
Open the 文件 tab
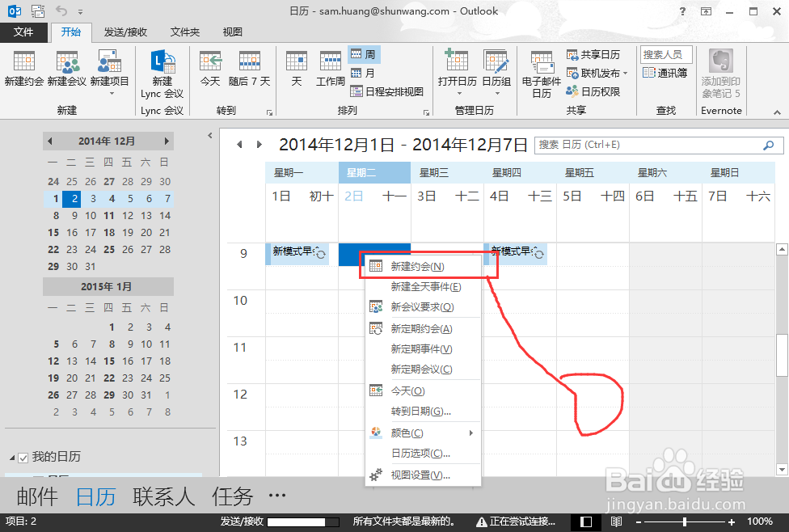(x=23, y=32)
